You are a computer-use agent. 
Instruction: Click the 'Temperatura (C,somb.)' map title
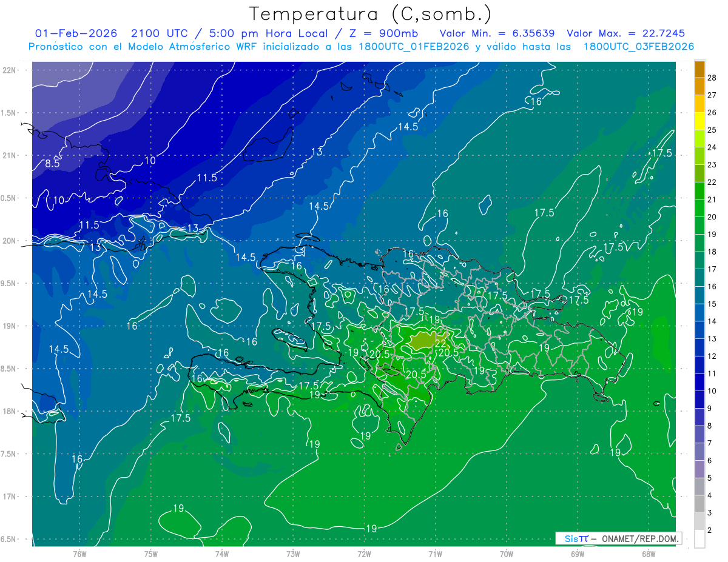click(x=370, y=13)
